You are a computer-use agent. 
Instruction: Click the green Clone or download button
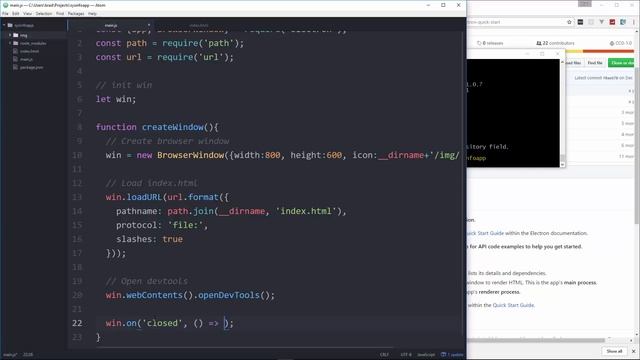click(x=621, y=63)
